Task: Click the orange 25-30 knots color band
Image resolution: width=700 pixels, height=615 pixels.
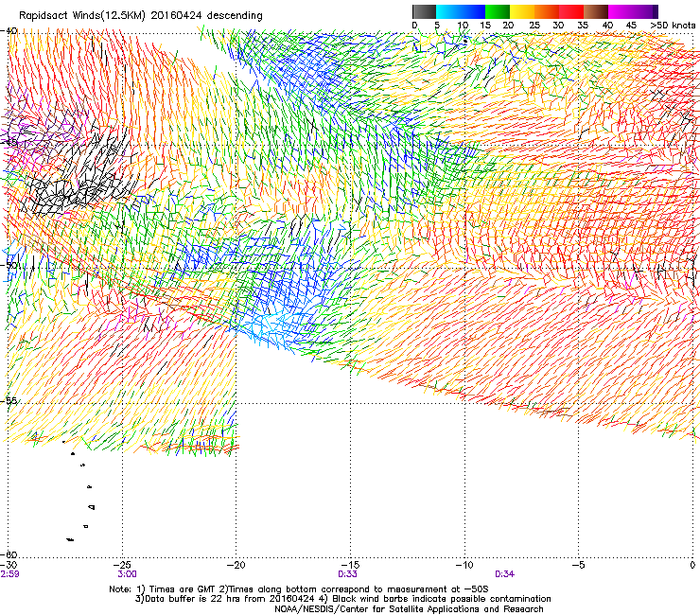Action: (547, 11)
